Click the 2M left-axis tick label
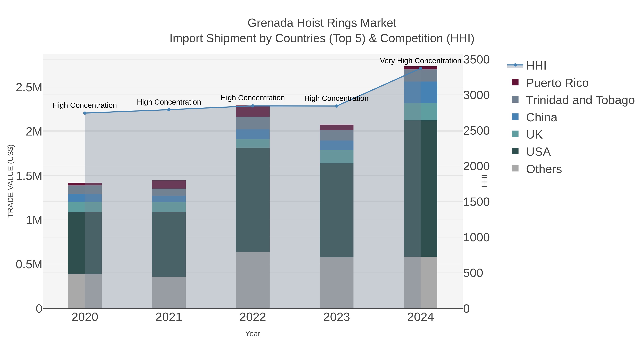The width and height of the screenshot is (644, 362). point(34,132)
